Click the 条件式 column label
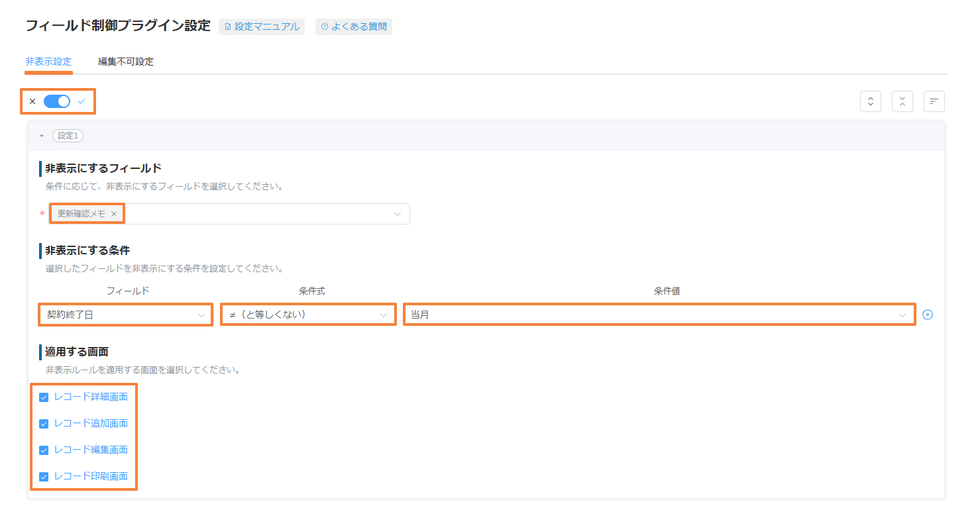 312,291
